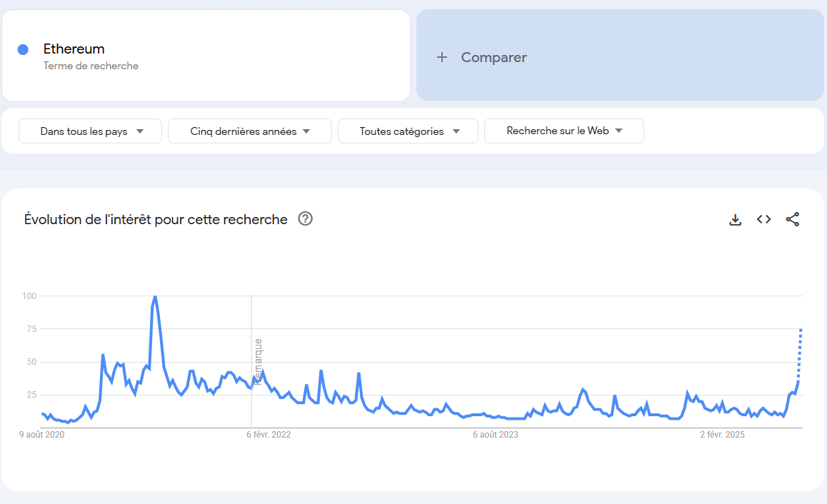Download the interest chart data as CSV
This screenshot has height=504, width=827.
tap(735, 220)
